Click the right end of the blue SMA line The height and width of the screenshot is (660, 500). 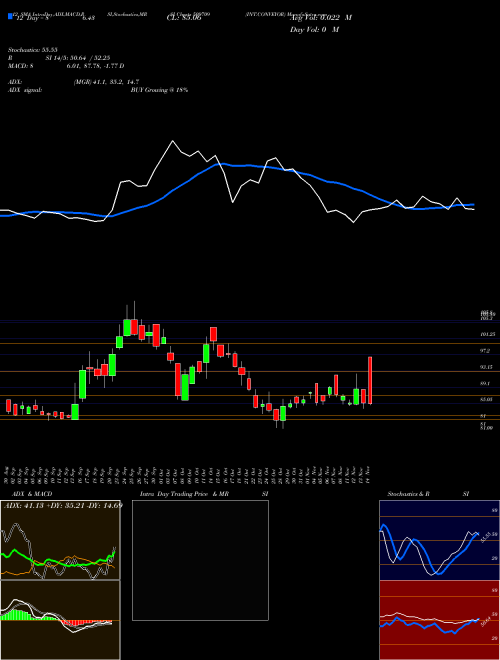click(x=472, y=205)
